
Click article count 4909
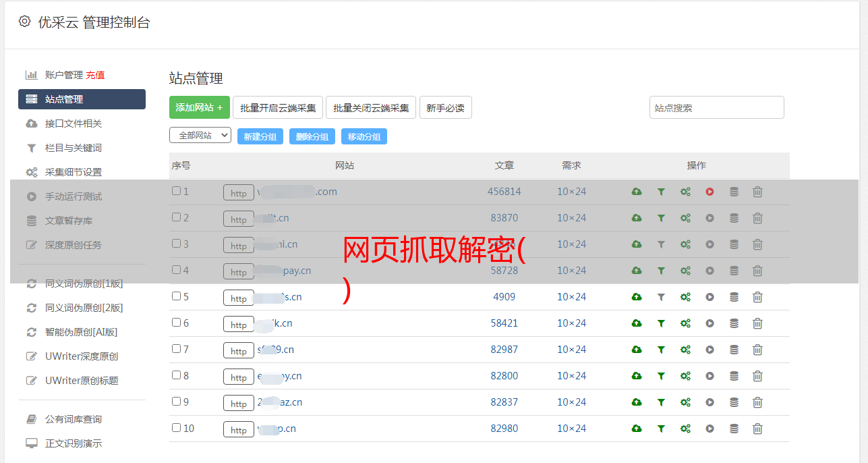pyautogui.click(x=504, y=297)
